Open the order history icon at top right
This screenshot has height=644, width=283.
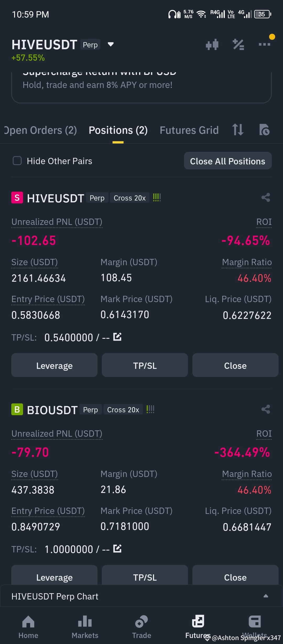pos(265,130)
